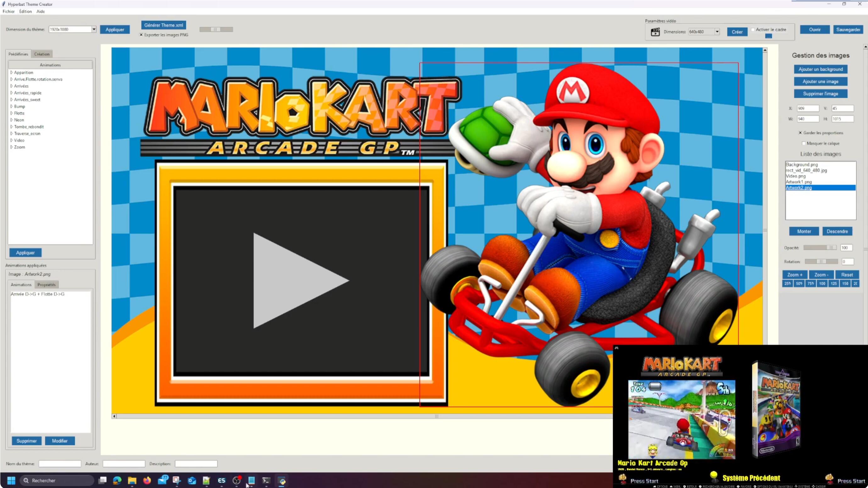Expand the Zoom animation group
This screenshot has width=868, height=488.
(12, 147)
